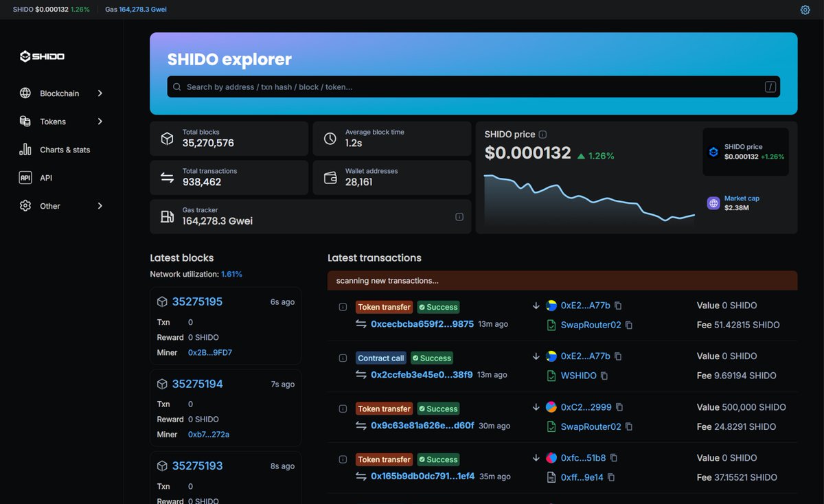824x504 pixels.
Task: Click the Market cap globe icon
Action: [x=713, y=203]
